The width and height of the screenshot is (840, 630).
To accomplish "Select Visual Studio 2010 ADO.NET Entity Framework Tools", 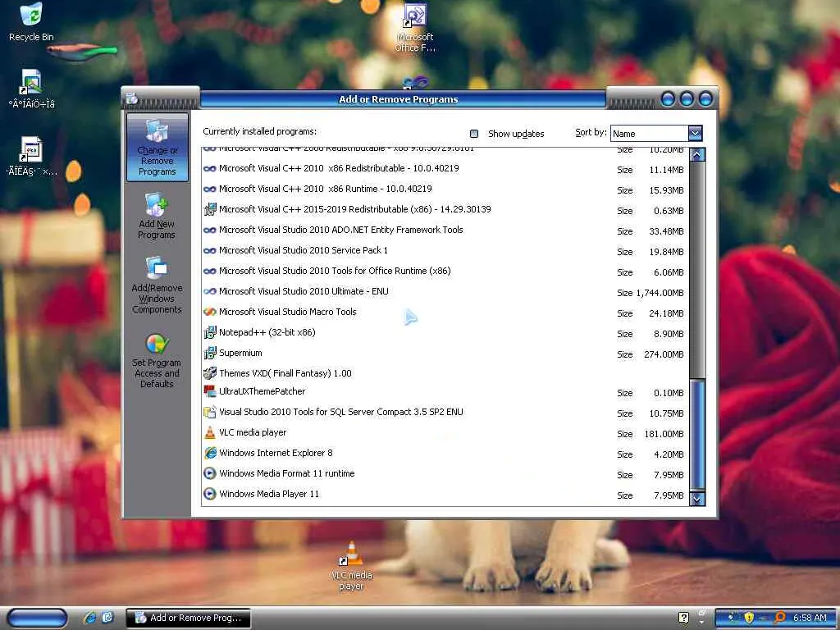I will (445, 231).
